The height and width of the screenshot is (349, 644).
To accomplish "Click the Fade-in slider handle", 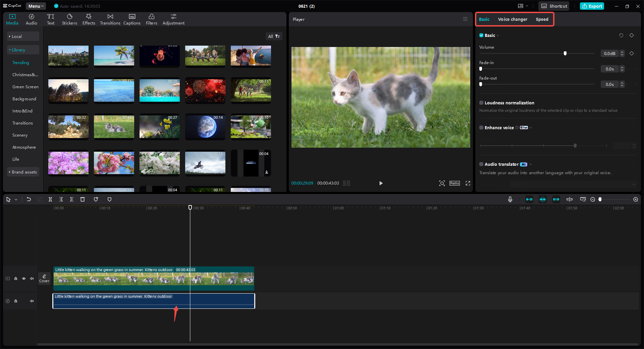I will tap(481, 69).
